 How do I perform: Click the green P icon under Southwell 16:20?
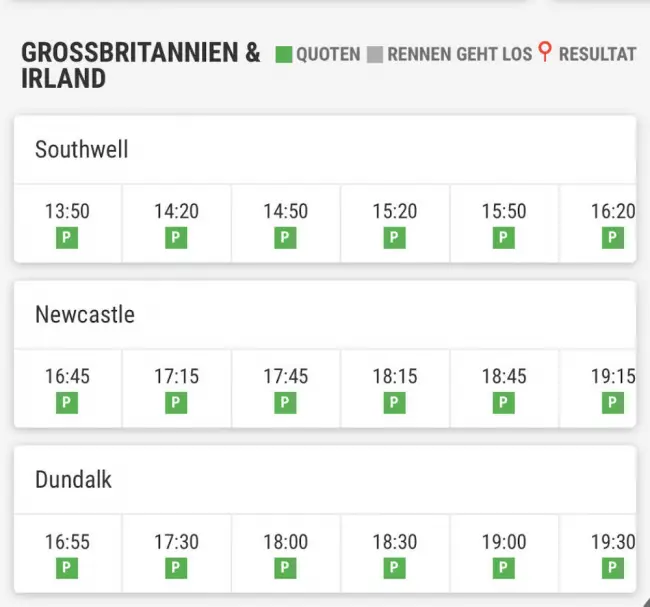click(x=613, y=238)
